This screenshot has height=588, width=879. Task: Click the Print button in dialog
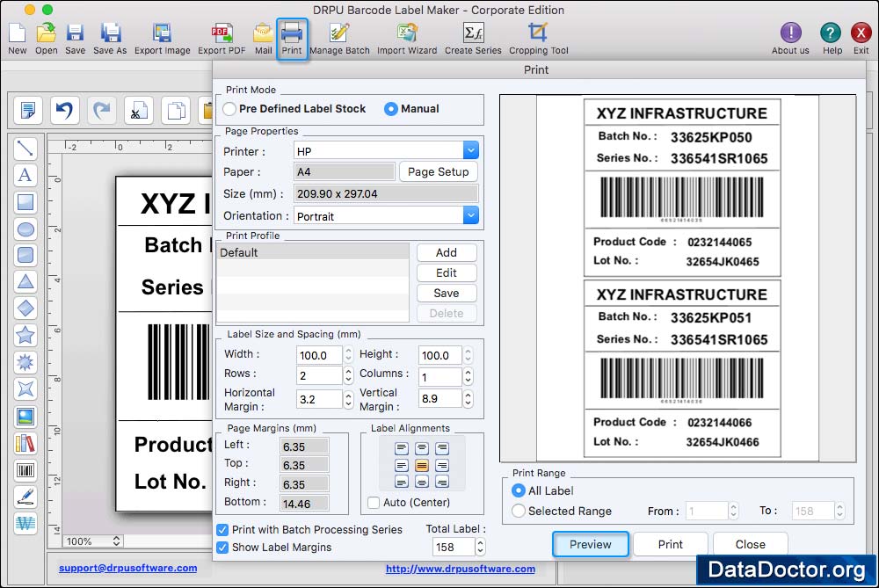(x=671, y=544)
